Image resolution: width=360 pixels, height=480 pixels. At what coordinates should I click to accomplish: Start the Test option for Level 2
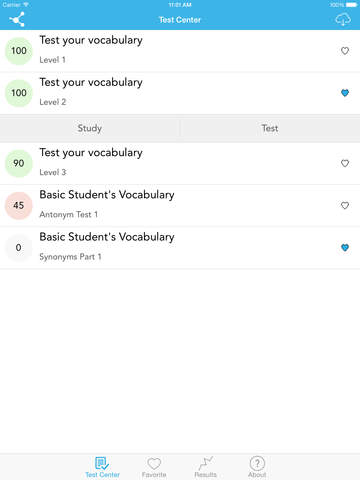pyautogui.click(x=270, y=128)
